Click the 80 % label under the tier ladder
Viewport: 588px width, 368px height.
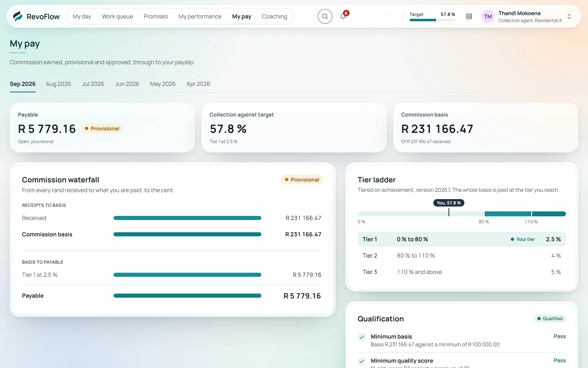(x=484, y=222)
